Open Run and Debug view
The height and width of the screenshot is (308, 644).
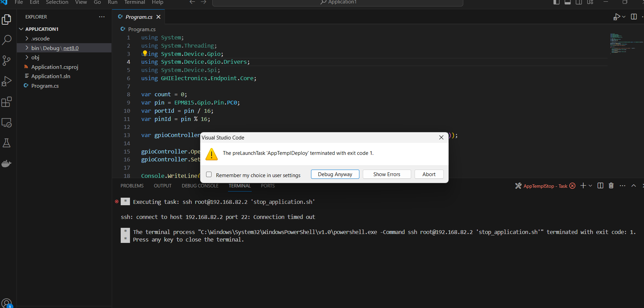coord(7,81)
